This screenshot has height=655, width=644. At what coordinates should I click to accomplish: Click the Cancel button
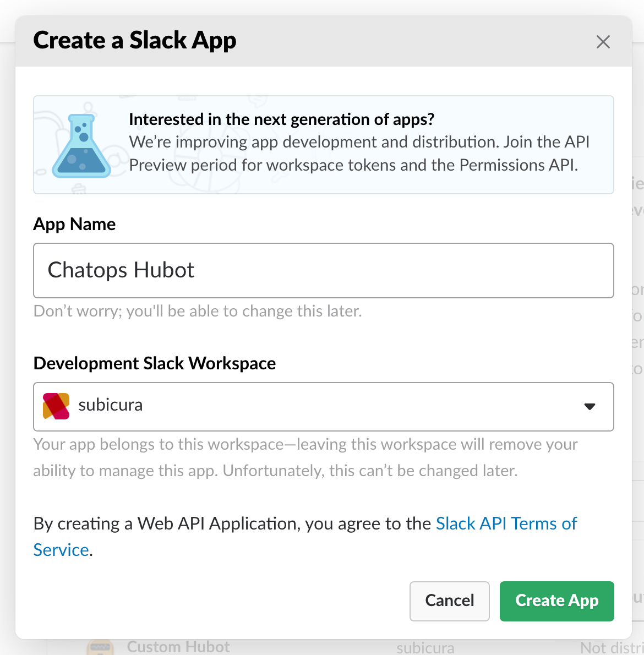click(449, 601)
